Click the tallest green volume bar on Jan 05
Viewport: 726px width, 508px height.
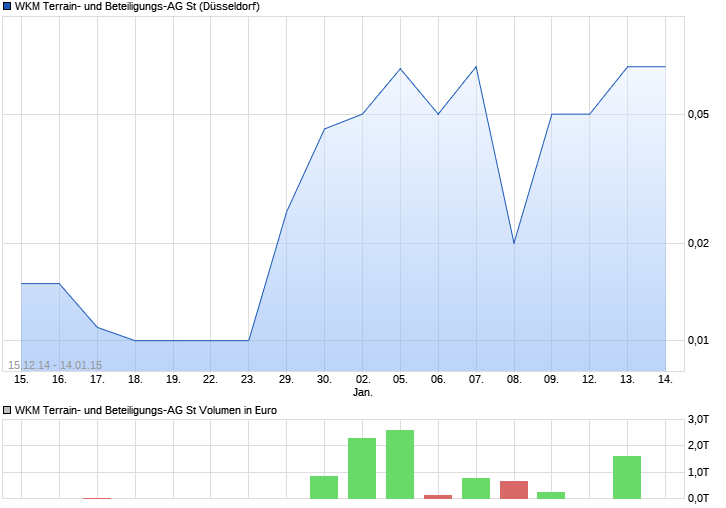pyautogui.click(x=400, y=464)
